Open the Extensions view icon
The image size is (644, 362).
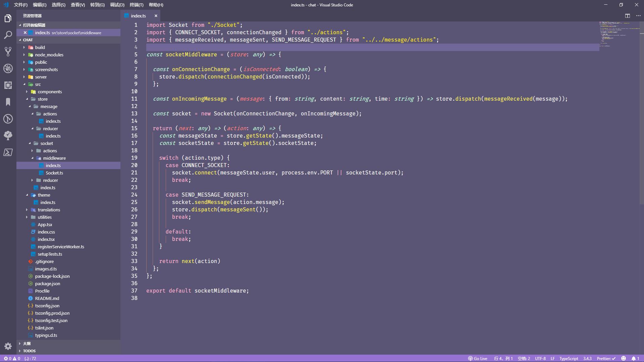[x=8, y=85]
